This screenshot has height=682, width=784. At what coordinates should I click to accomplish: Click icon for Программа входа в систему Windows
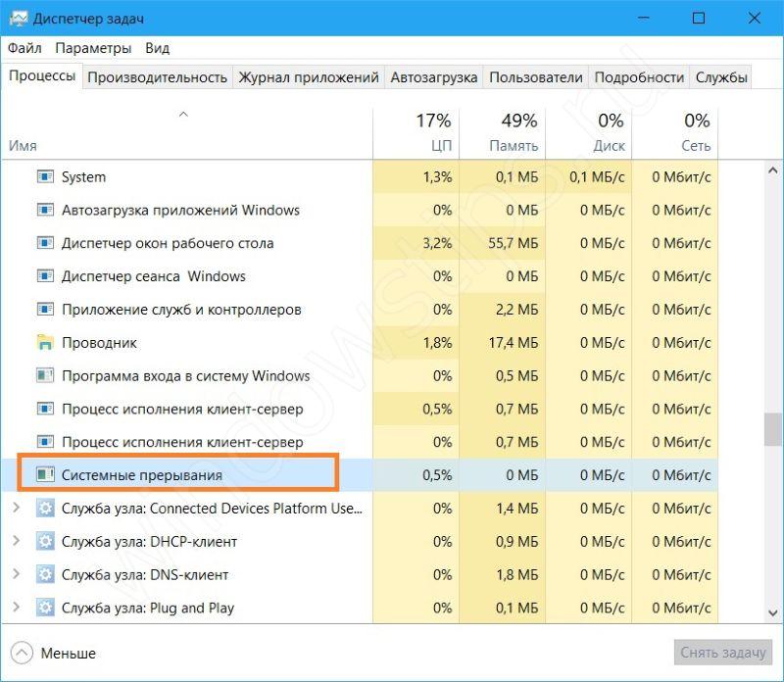45,375
